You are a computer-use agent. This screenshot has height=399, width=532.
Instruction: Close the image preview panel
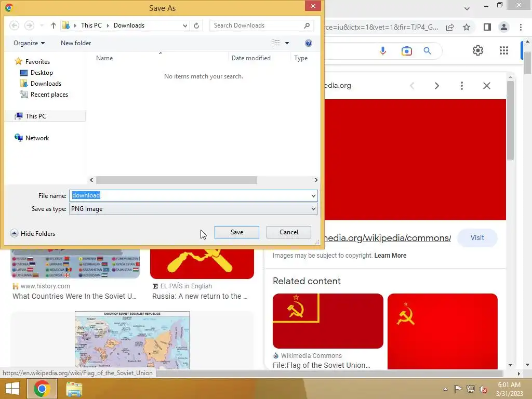[486, 86]
